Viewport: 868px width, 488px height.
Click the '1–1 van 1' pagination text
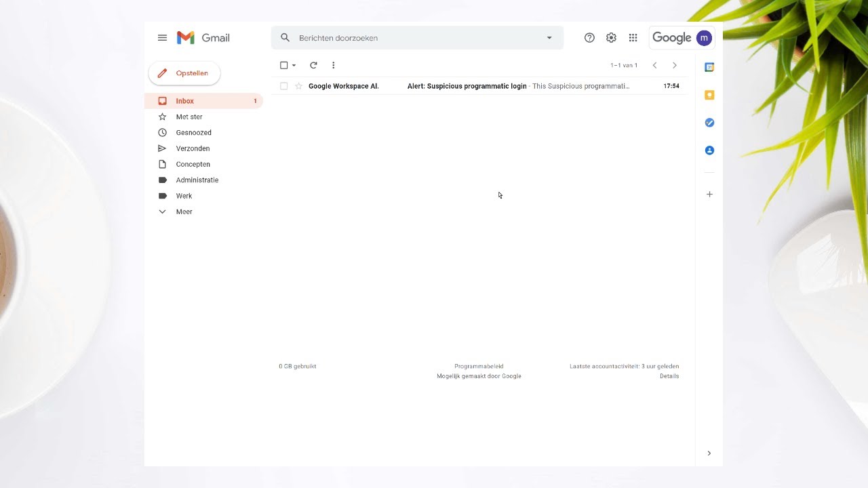[x=624, y=66]
